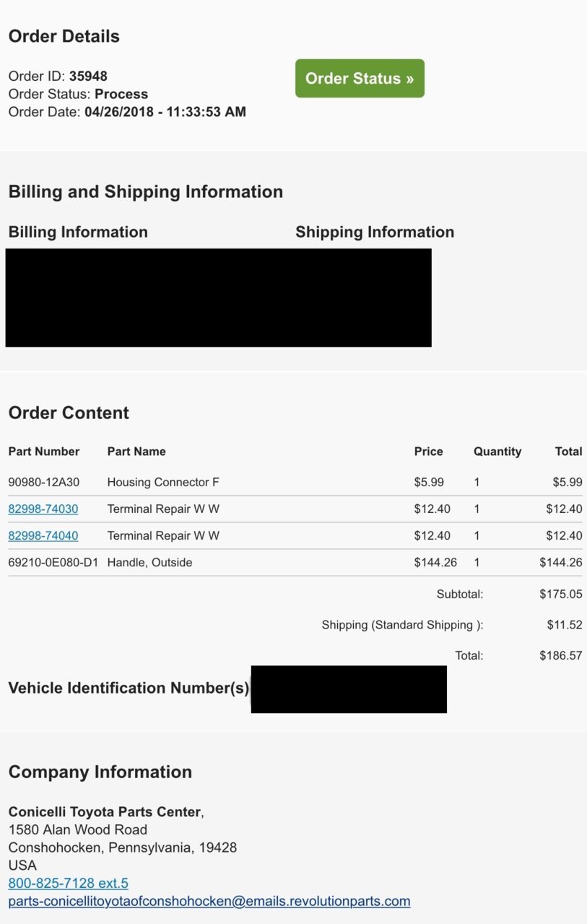The height and width of the screenshot is (924, 587).
Task: Click the Standard Shipping cost $11.52
Action: tap(565, 625)
